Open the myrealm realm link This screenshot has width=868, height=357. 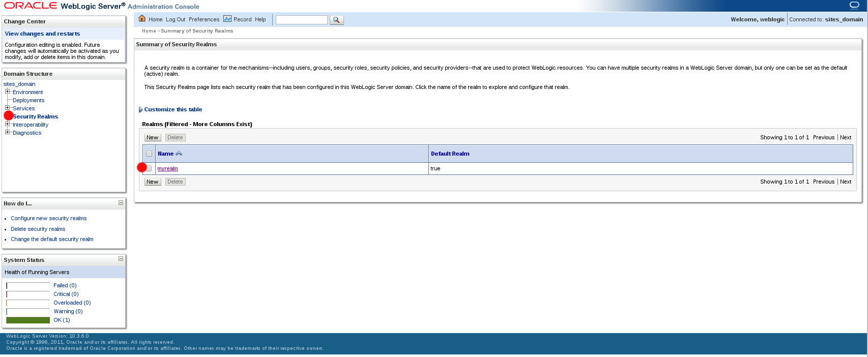168,168
